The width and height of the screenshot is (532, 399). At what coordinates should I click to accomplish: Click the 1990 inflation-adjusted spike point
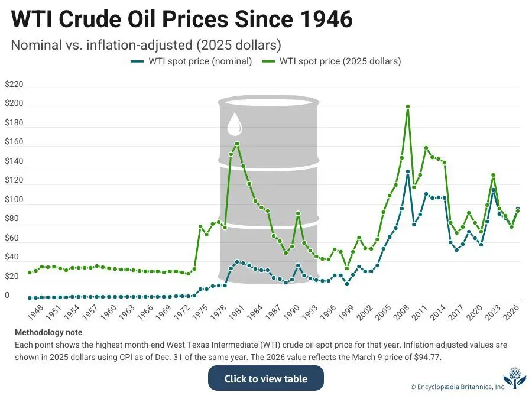[x=299, y=213]
